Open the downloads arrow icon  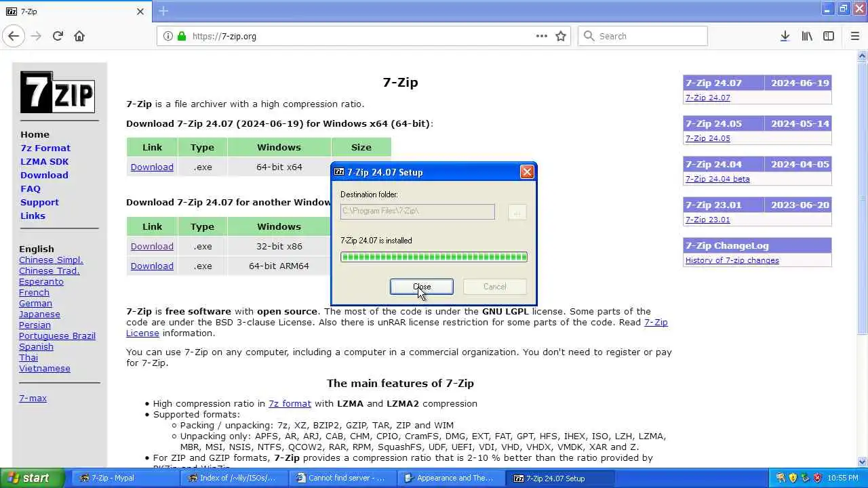pos(785,36)
